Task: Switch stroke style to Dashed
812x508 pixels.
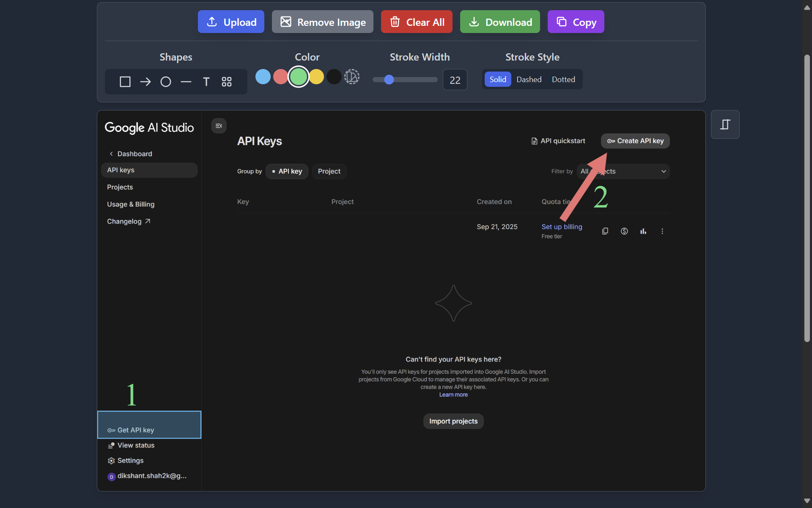Action: point(529,79)
